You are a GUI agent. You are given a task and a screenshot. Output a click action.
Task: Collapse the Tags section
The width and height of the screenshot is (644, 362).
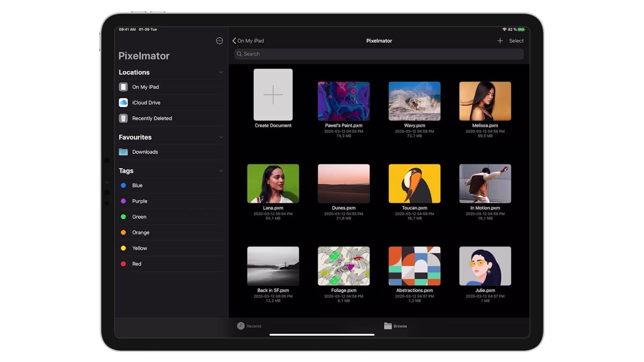(221, 170)
